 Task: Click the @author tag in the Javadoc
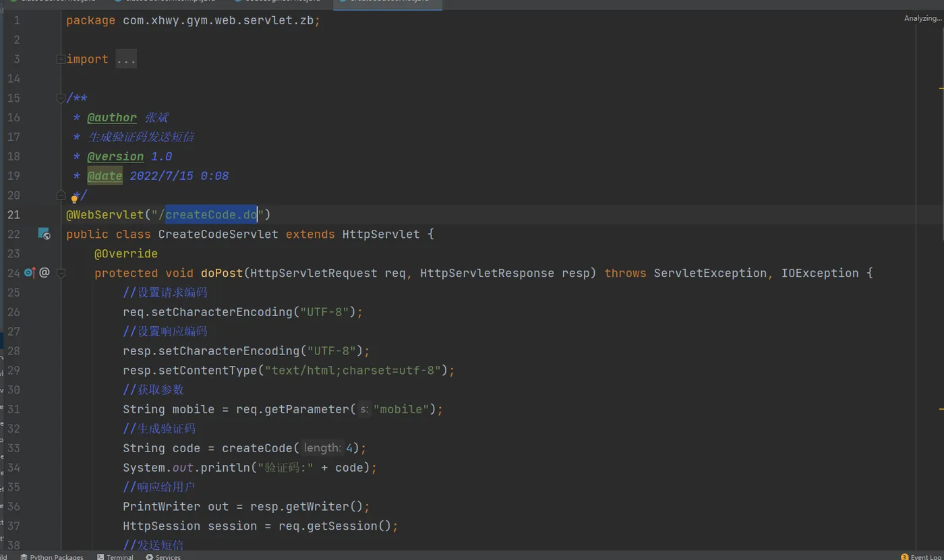tap(112, 118)
